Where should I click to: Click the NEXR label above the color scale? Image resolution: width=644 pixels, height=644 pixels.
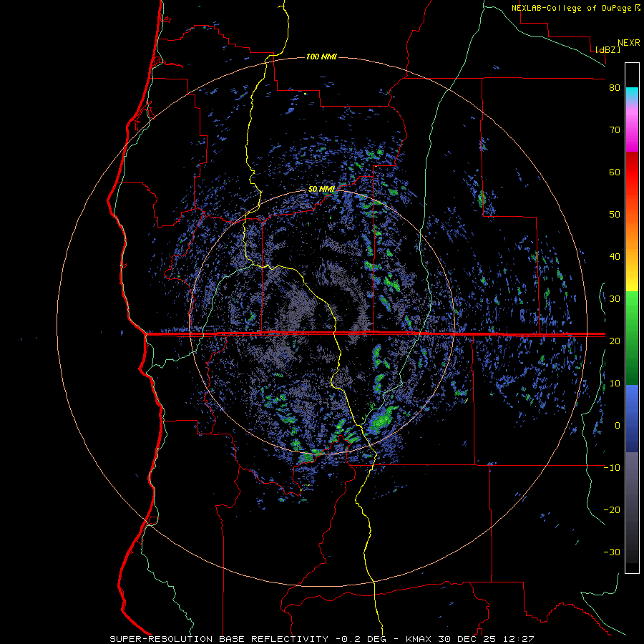click(x=628, y=43)
